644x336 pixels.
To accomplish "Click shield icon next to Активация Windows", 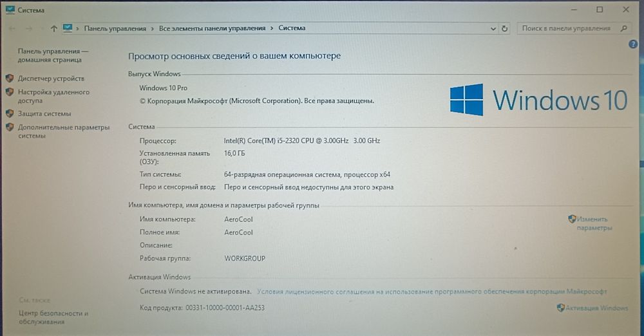I will click(561, 308).
